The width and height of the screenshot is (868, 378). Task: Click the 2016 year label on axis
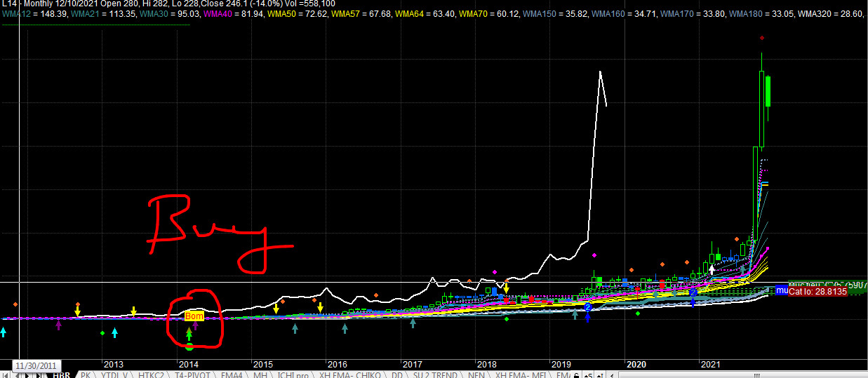pos(338,365)
